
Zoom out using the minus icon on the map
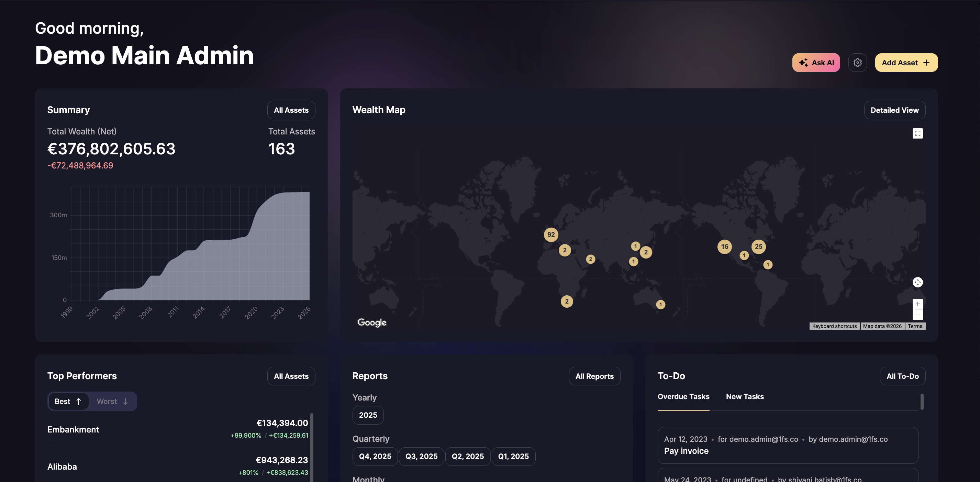(x=918, y=315)
